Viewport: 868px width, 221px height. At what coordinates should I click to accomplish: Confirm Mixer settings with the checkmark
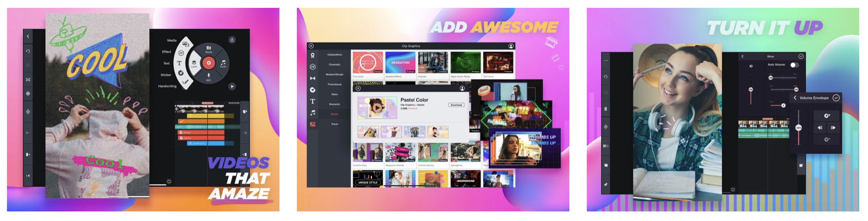click(801, 56)
